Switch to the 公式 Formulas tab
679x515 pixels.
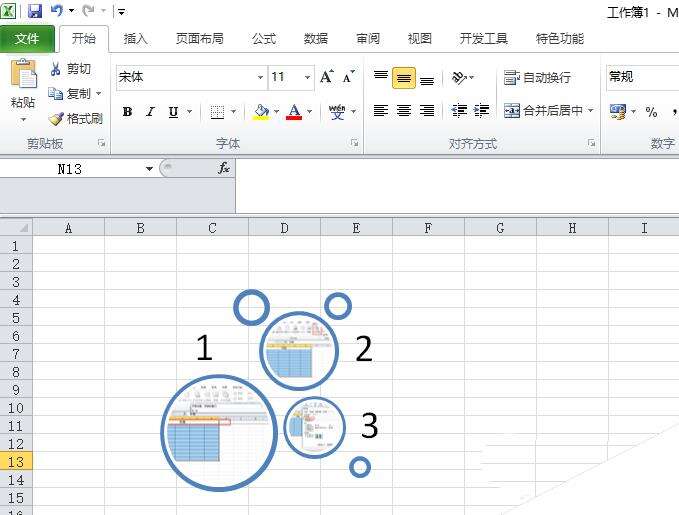264,39
